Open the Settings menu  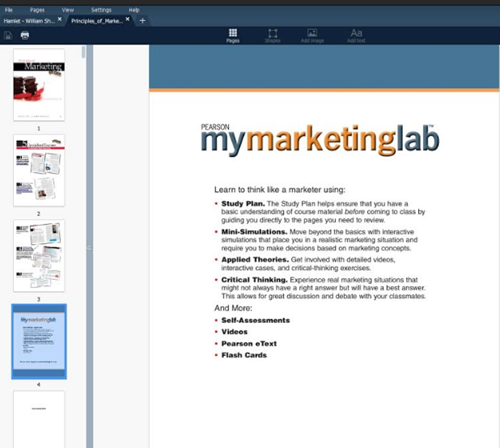101,10
